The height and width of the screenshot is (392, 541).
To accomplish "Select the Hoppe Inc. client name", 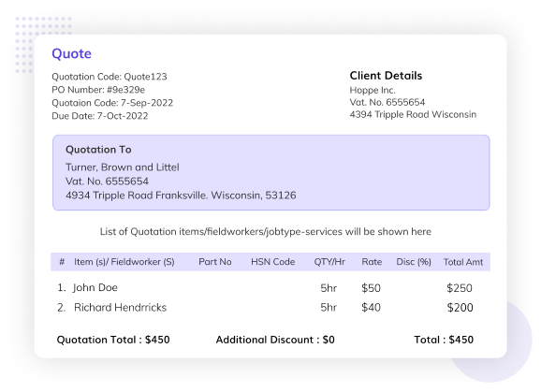I will tap(373, 91).
